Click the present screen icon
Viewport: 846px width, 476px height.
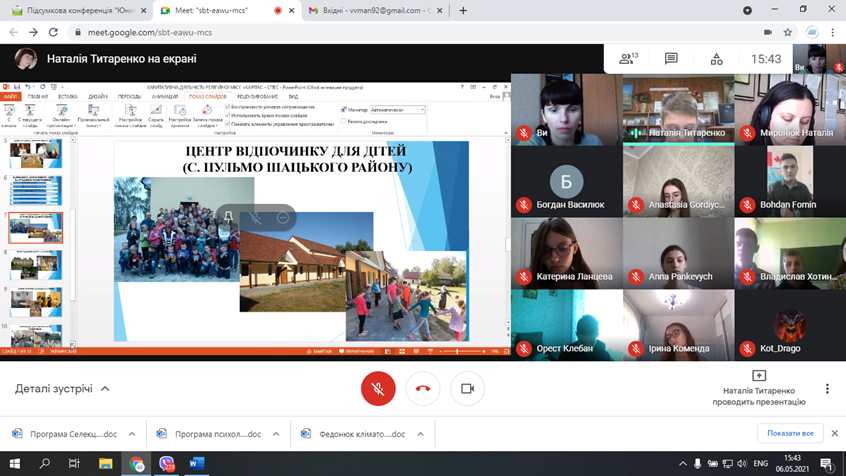[758, 376]
